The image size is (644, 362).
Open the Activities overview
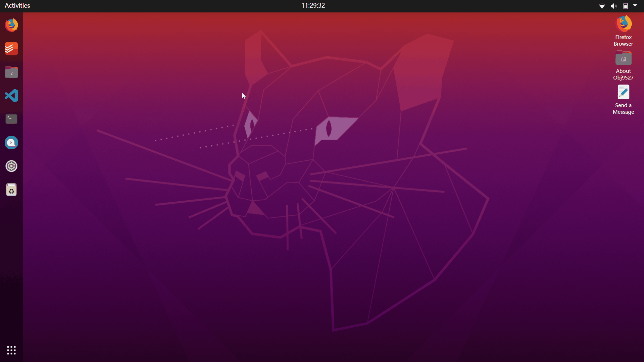coord(17,6)
